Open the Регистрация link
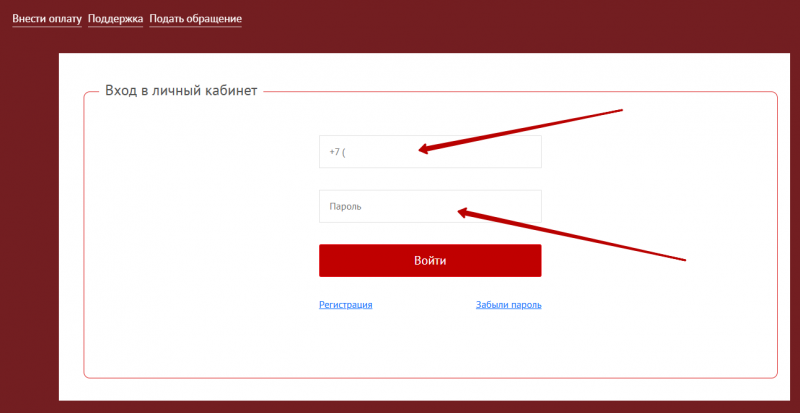This screenshot has height=413, width=800. (345, 304)
